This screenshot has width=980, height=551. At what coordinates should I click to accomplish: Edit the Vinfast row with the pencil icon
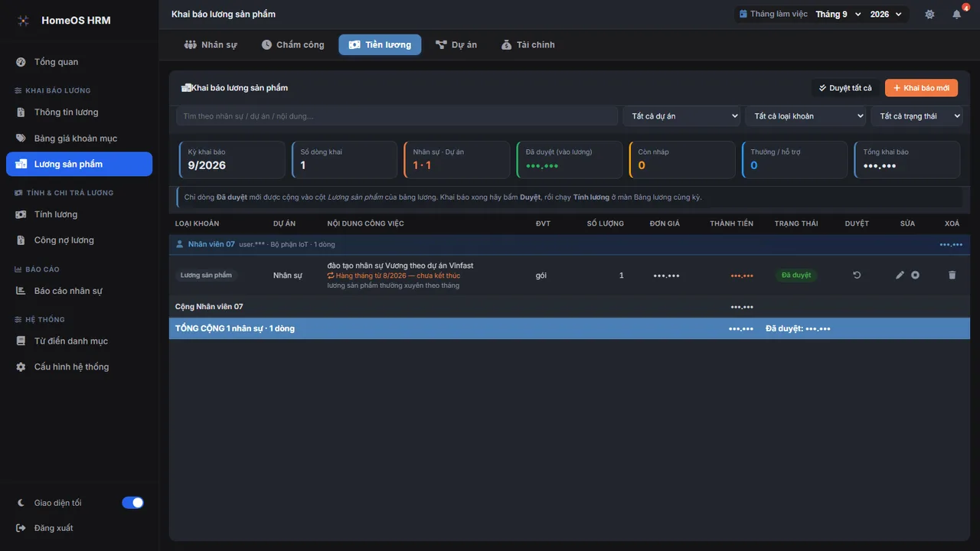point(900,275)
